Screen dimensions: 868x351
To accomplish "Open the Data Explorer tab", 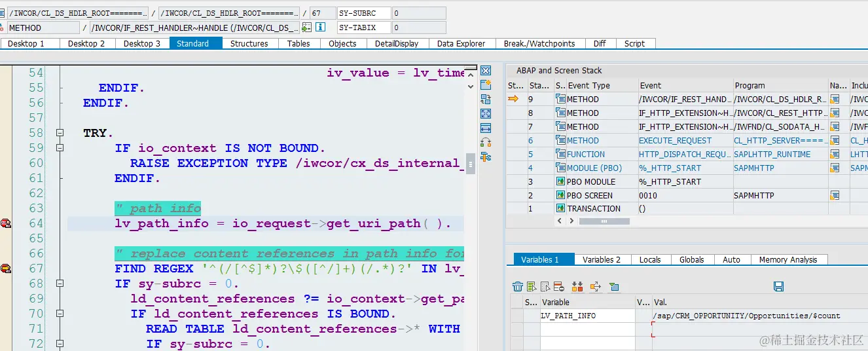I will tap(461, 43).
